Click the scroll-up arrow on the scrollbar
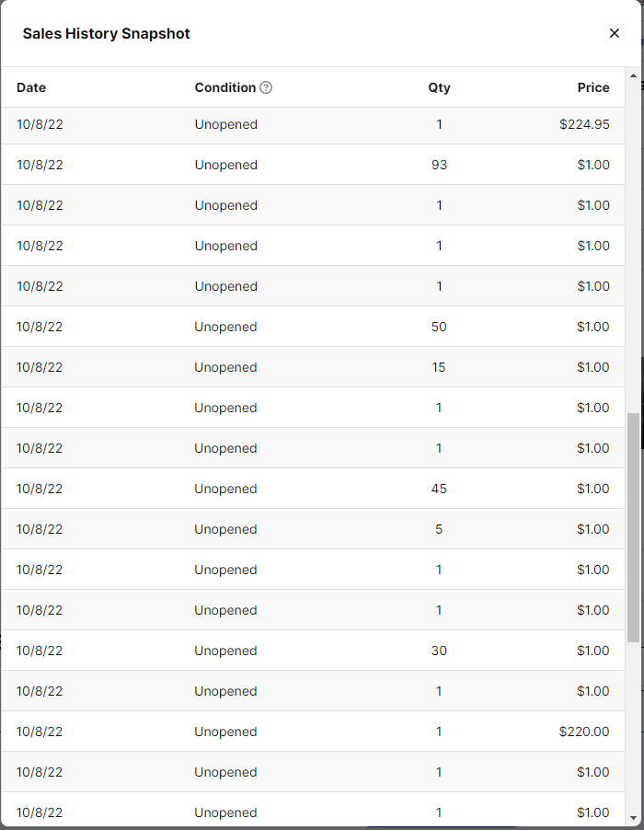Screen dimensions: 644x830 633,81
